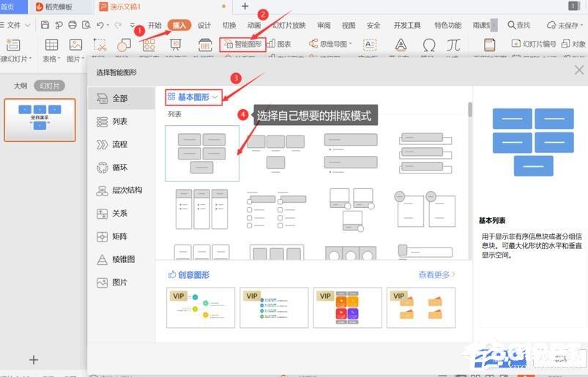This screenshot has height=377, width=588.
Task: Open the 未保存 cloud status dropdown
Action: [565, 25]
